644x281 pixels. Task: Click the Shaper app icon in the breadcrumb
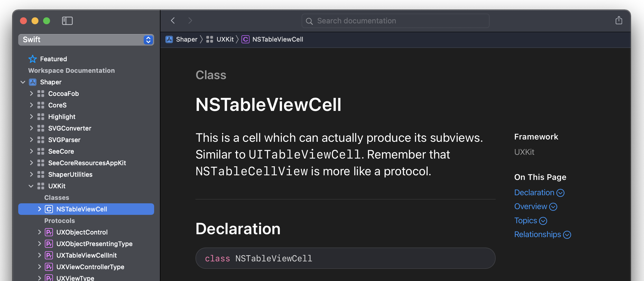coord(169,39)
